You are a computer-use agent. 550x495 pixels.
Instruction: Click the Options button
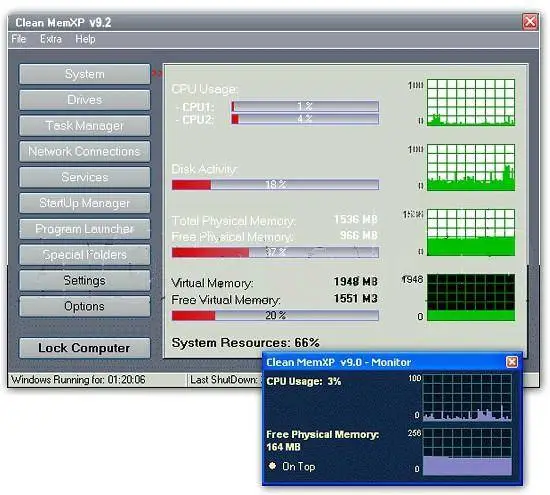click(x=85, y=306)
